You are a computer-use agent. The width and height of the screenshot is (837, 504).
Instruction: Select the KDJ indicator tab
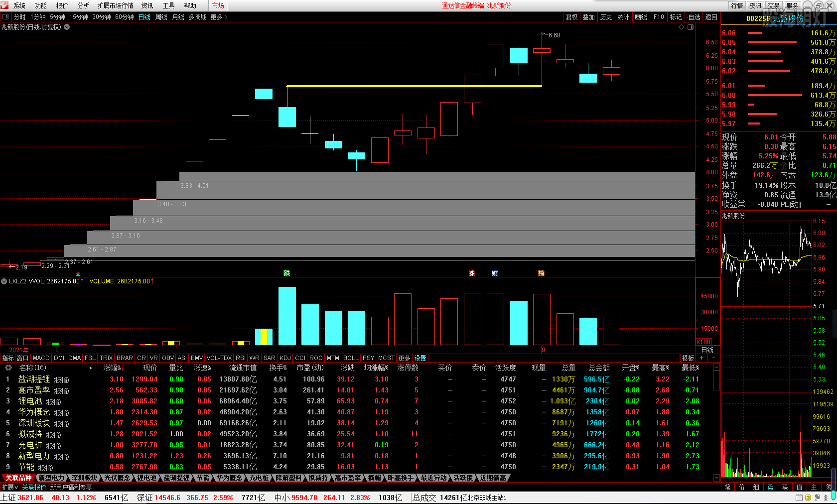(x=285, y=358)
